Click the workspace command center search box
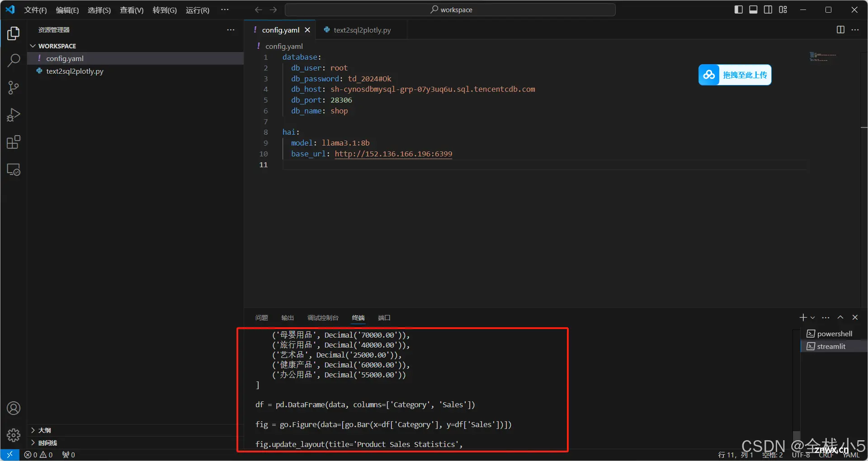 (x=450, y=9)
